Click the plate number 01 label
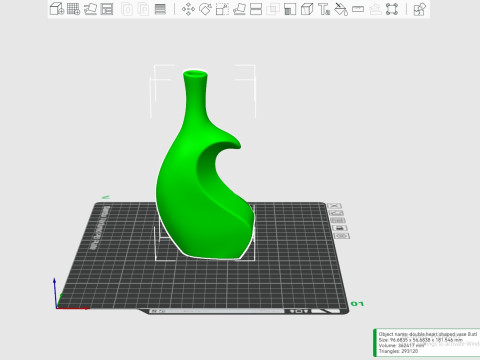Viewport: 480px width, 360px height. point(357,304)
